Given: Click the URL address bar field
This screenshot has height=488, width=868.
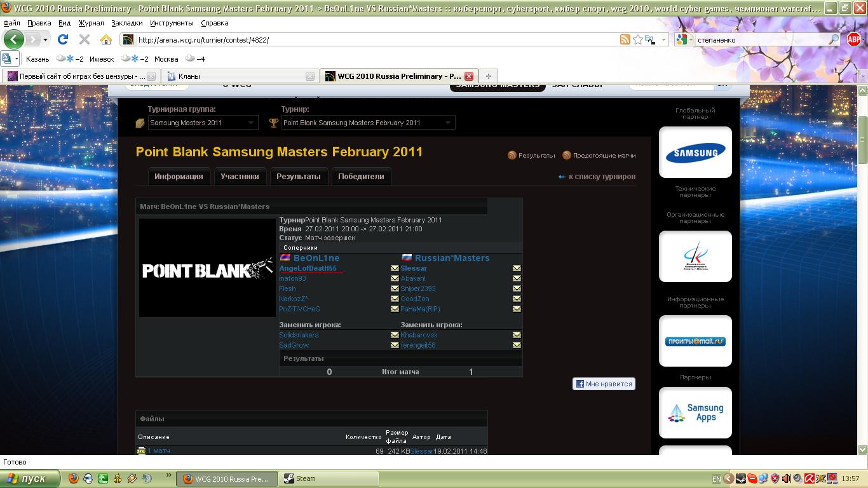Looking at the screenshot, I should [375, 39].
